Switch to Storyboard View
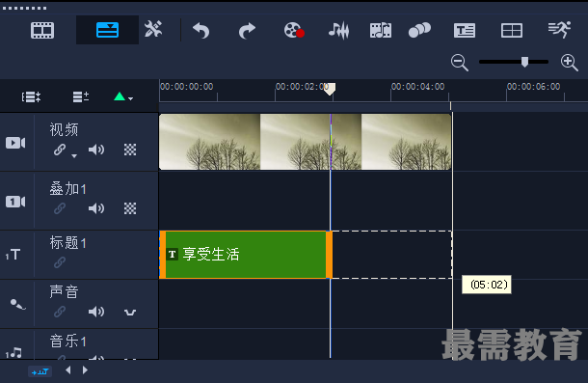 pos(42,30)
